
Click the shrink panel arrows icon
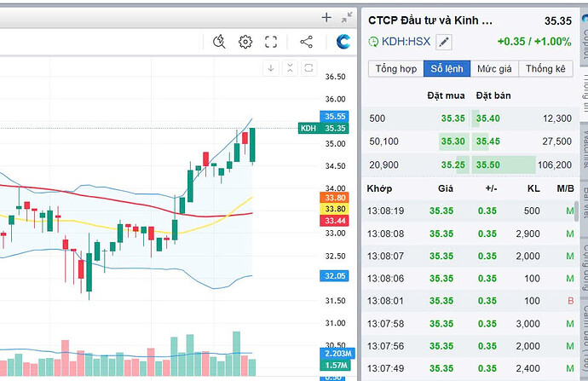point(346,17)
